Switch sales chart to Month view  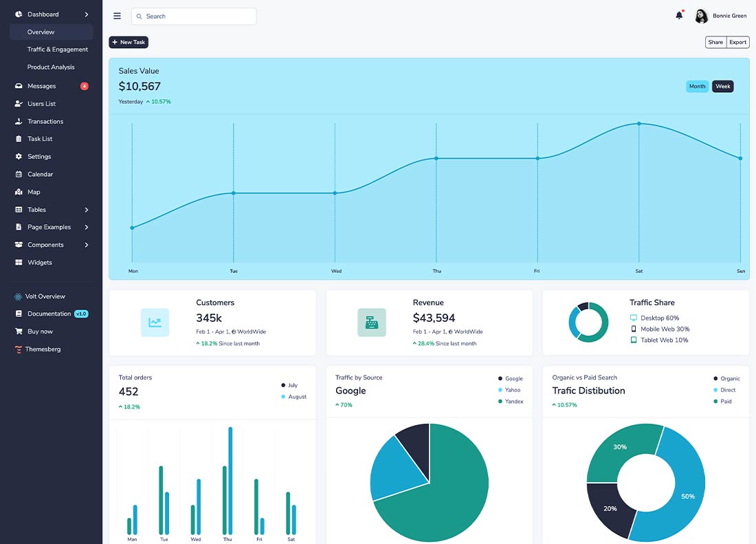pyautogui.click(x=697, y=87)
